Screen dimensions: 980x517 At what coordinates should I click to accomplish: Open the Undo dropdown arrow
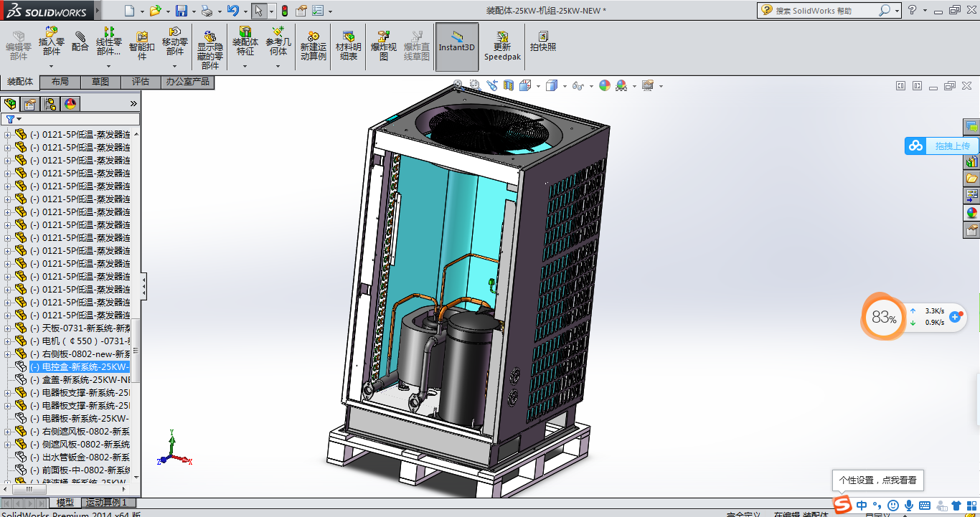(245, 11)
